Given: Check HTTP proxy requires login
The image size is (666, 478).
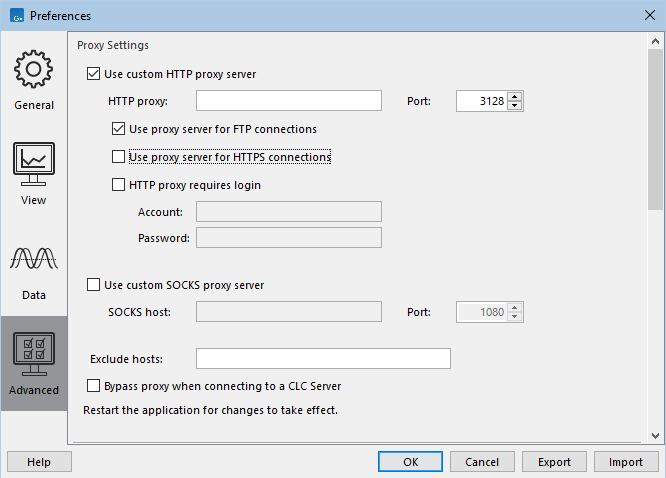Looking at the screenshot, I should click(119, 185).
